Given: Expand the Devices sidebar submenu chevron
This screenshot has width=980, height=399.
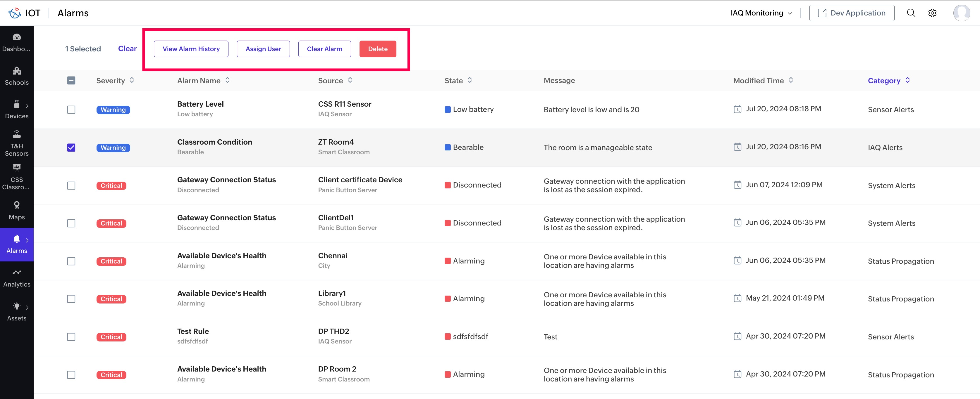Looking at the screenshot, I should [27, 106].
